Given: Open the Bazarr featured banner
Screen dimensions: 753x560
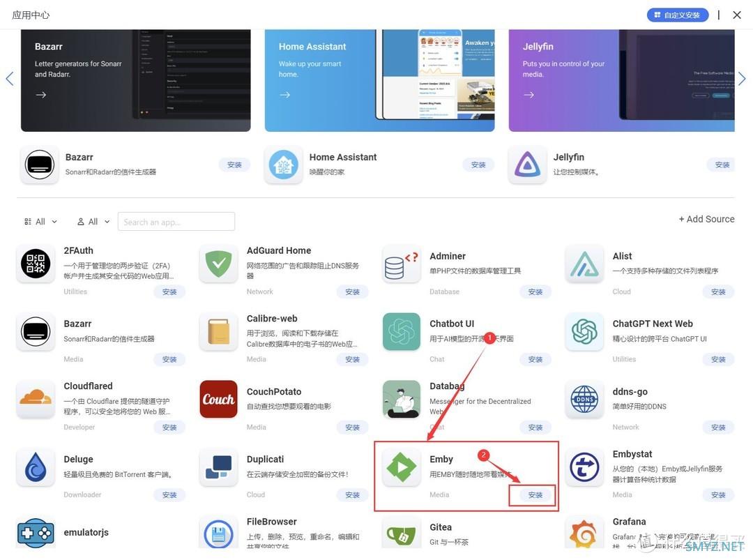Looking at the screenshot, I should coord(136,80).
